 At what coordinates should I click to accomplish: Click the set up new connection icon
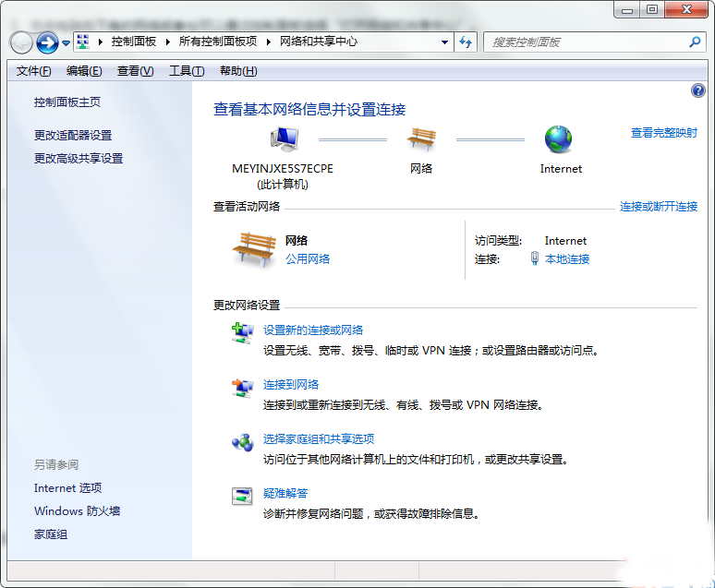tap(242, 332)
